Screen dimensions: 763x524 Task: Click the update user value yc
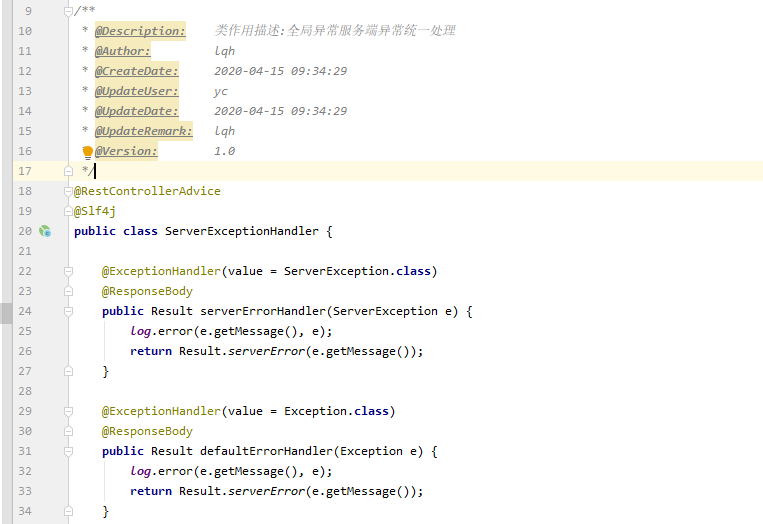[x=220, y=91]
